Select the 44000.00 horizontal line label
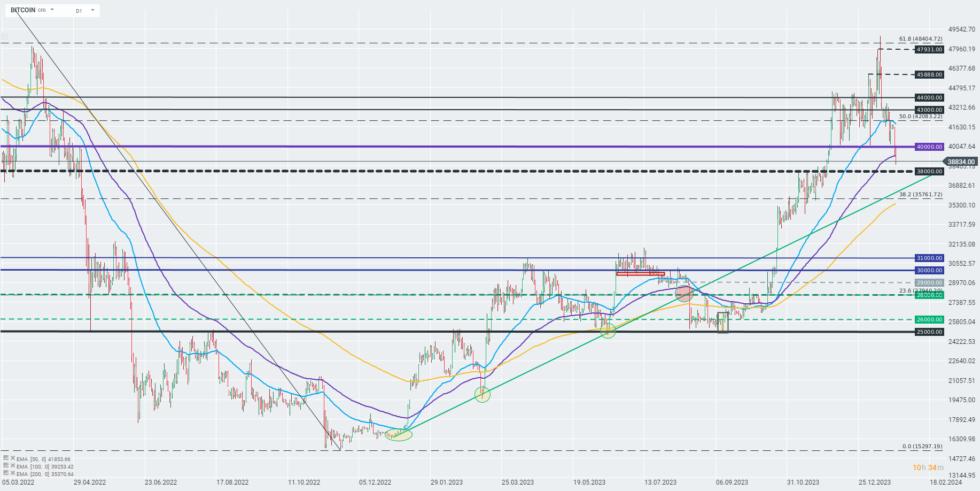 [x=930, y=97]
